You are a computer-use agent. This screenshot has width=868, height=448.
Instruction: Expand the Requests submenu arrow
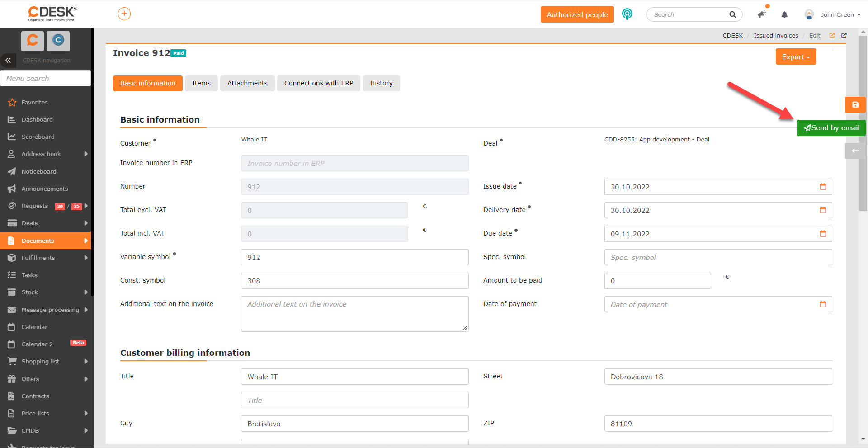tap(86, 206)
